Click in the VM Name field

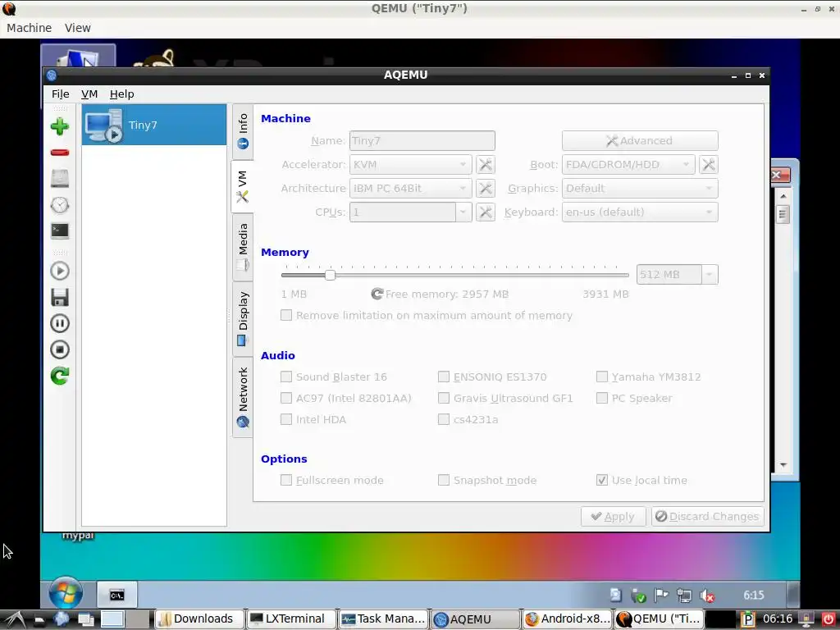pyautogui.click(x=422, y=140)
